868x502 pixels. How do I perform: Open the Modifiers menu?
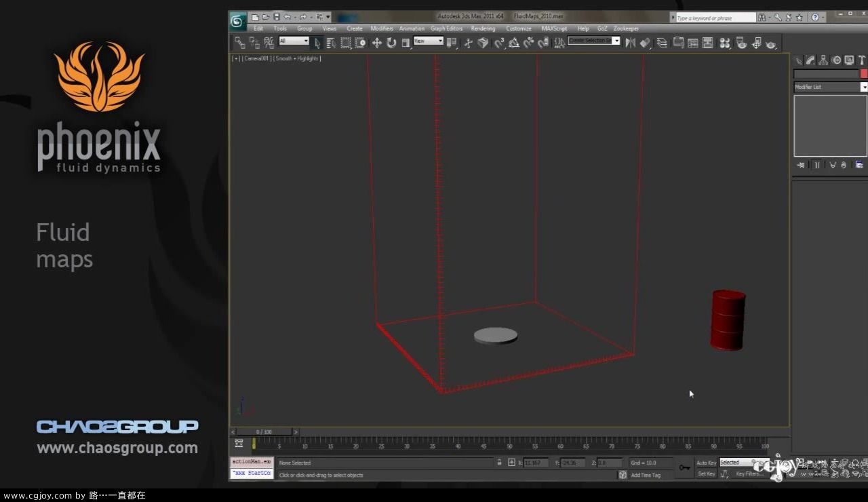(382, 28)
